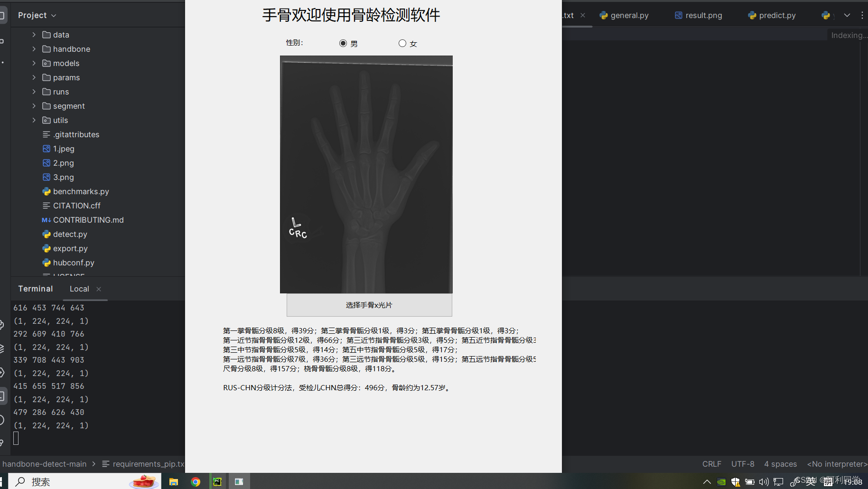Click the image file icon beside 1.jpeg
Viewport: 868px width, 489px height.
click(x=47, y=149)
